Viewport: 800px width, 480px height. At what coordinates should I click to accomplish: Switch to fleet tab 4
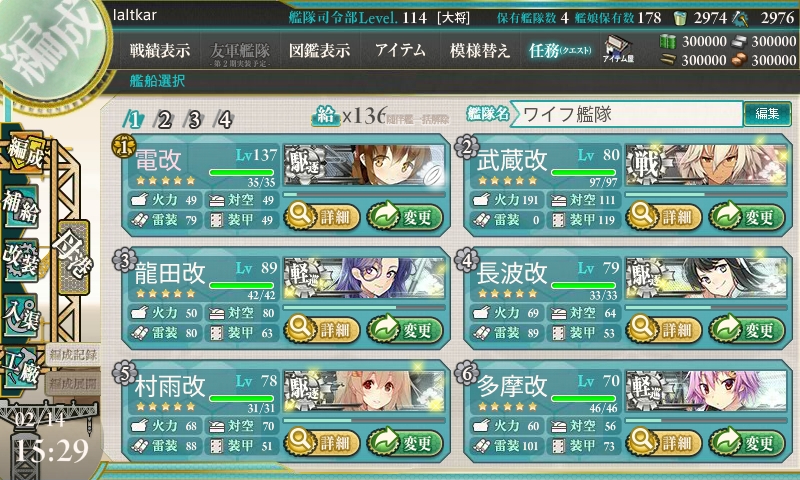[x=225, y=119]
